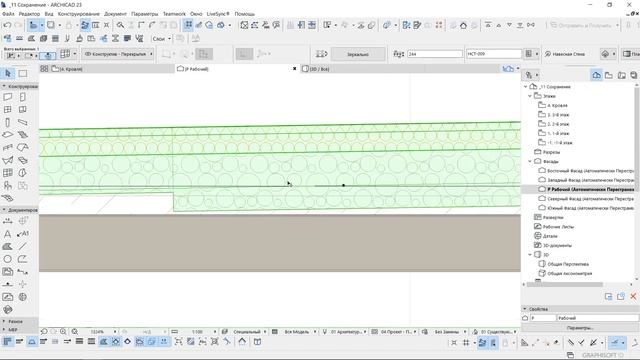The width and height of the screenshot is (640, 360).
Task: Toggle the grid snap icon in the top toolbar
Action: 188,25
